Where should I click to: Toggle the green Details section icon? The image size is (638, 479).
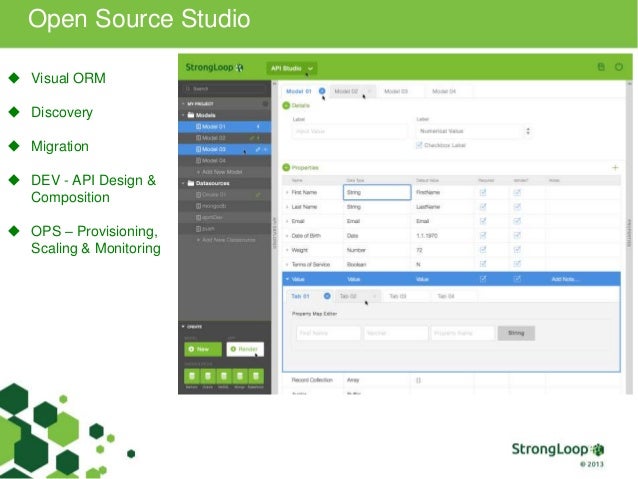[x=286, y=105]
